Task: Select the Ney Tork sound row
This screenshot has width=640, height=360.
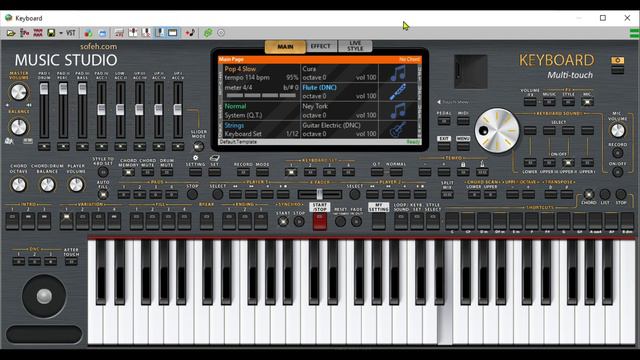Action: [x=339, y=111]
